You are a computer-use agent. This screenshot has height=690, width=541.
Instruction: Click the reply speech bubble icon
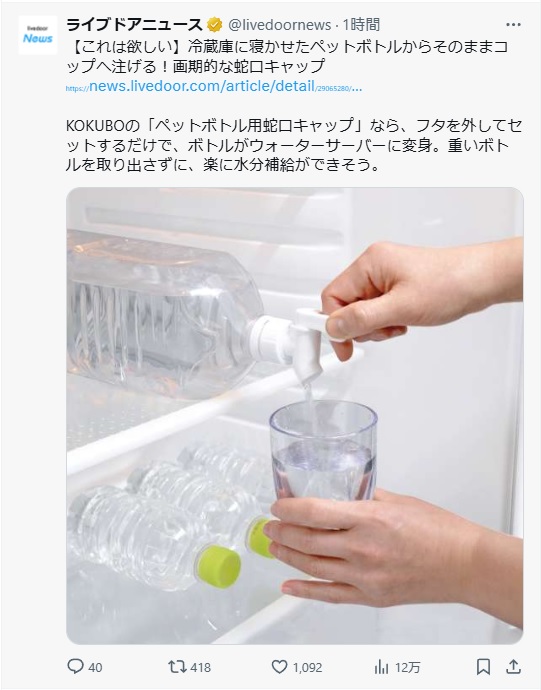(75, 667)
